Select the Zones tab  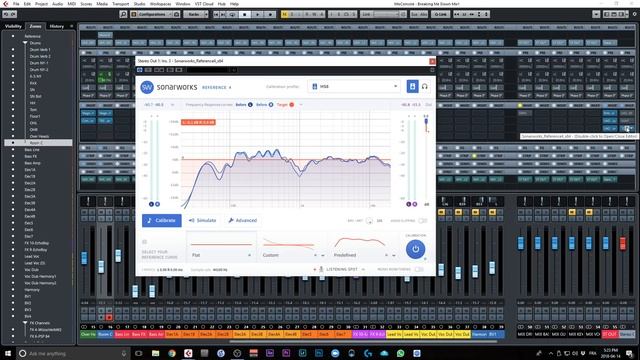[35, 26]
